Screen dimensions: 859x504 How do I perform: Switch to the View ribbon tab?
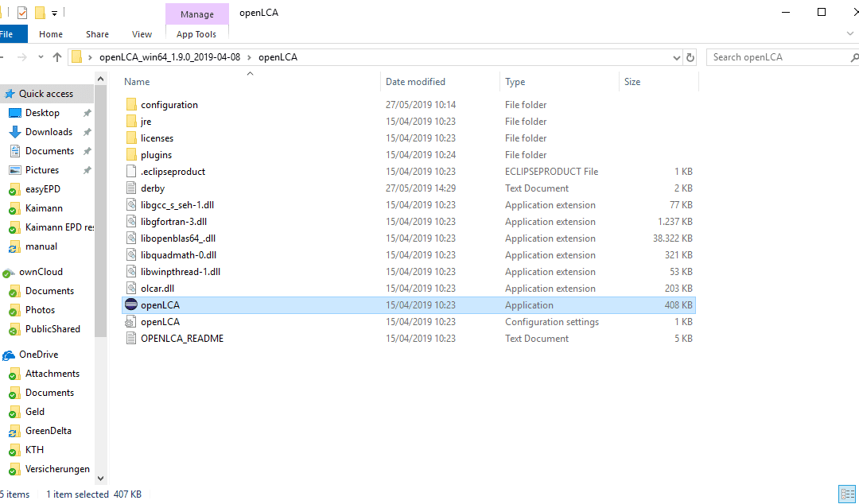(x=142, y=34)
